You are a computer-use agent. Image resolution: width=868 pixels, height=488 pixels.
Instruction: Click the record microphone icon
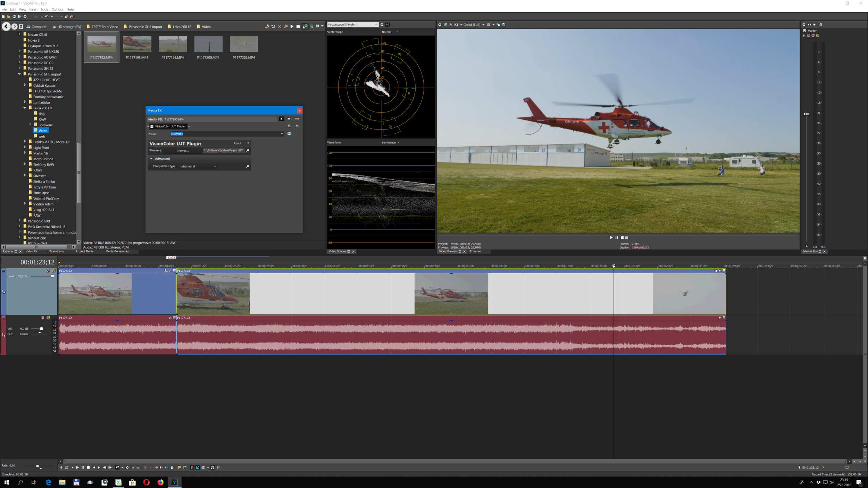pyautogui.click(x=61, y=468)
